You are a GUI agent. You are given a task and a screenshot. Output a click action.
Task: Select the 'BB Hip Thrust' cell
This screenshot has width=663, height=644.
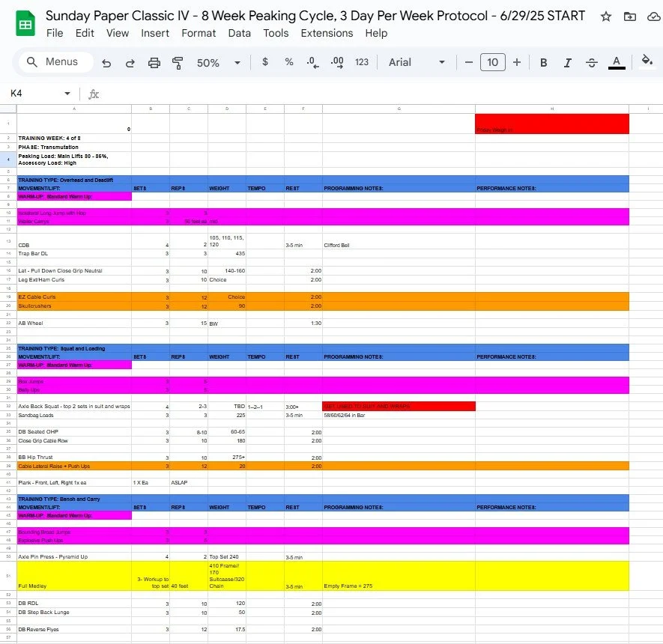click(x=74, y=458)
